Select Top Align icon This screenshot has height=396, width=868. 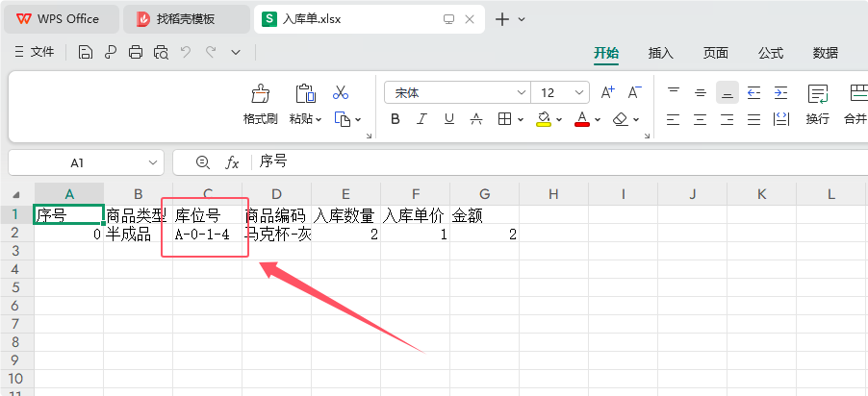click(674, 92)
